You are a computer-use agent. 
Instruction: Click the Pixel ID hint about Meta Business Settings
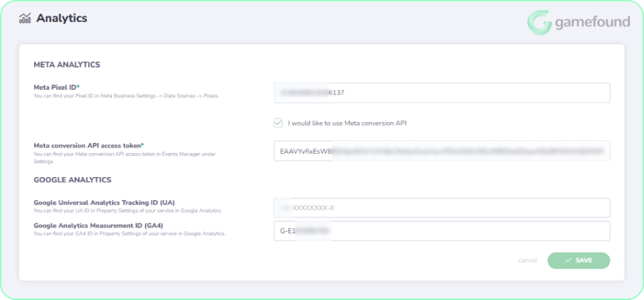(126, 96)
